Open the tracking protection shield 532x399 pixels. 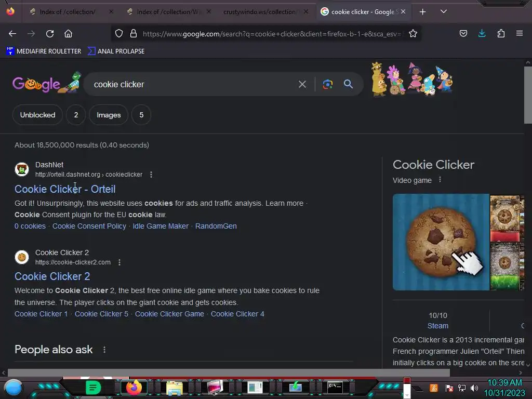point(119,34)
